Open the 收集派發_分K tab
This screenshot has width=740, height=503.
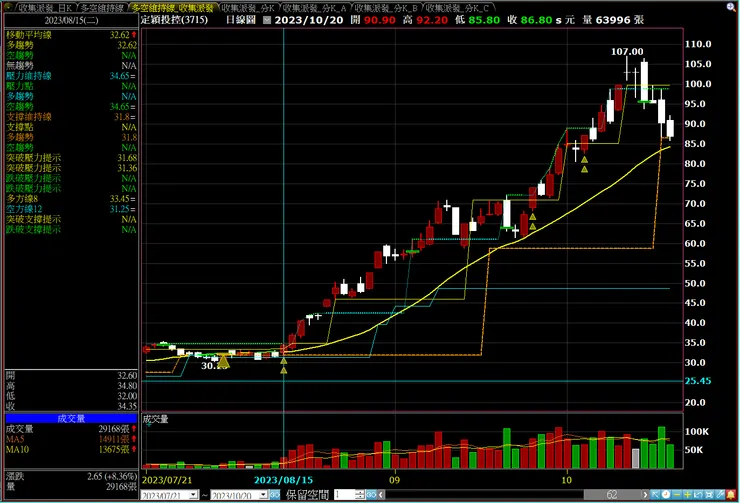click(x=248, y=8)
